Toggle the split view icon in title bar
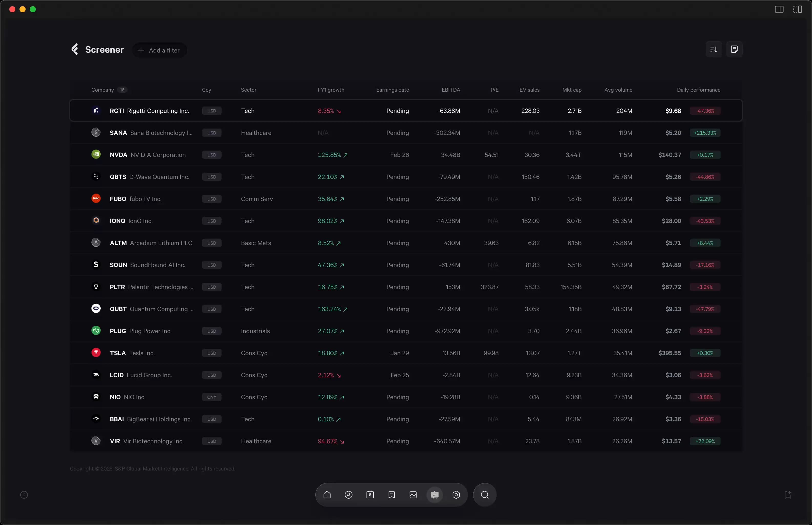The width and height of the screenshot is (812, 525). 798,9
